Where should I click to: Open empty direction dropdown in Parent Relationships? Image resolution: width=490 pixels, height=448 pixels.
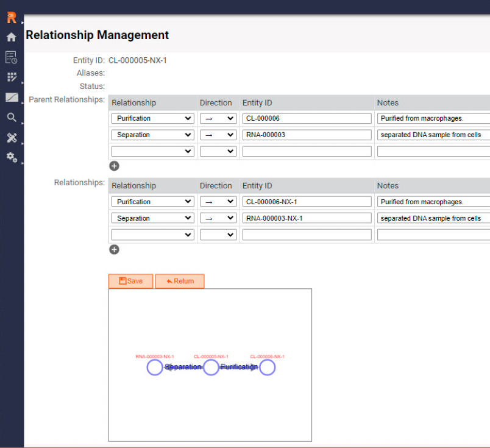coord(218,151)
